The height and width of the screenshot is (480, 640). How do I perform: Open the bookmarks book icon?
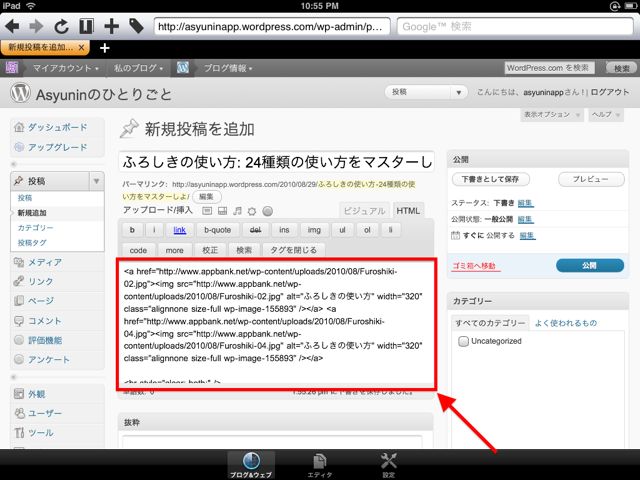86,27
